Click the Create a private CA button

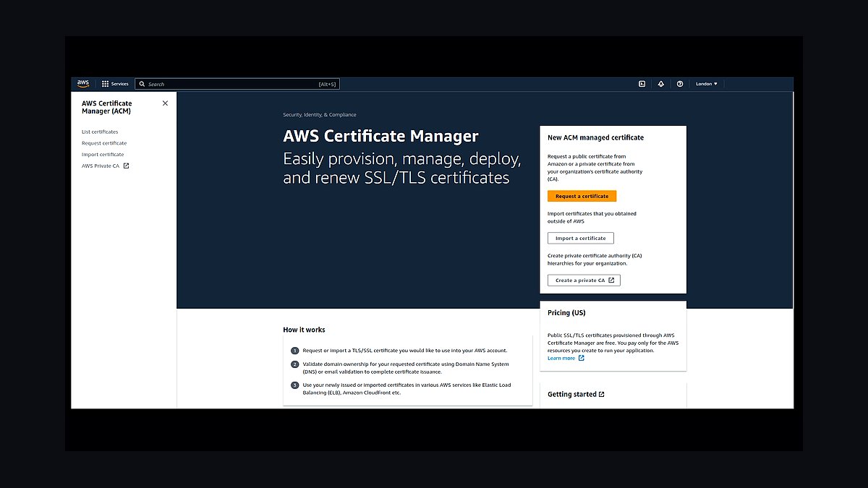coord(584,280)
